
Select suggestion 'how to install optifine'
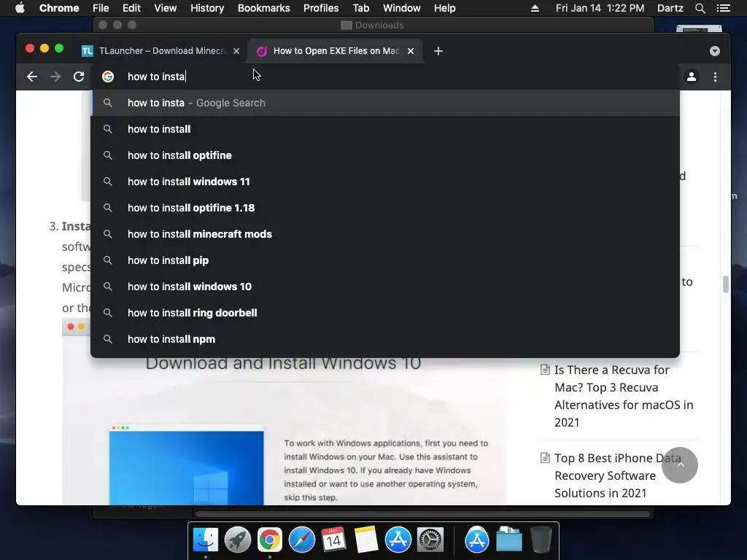385,155
